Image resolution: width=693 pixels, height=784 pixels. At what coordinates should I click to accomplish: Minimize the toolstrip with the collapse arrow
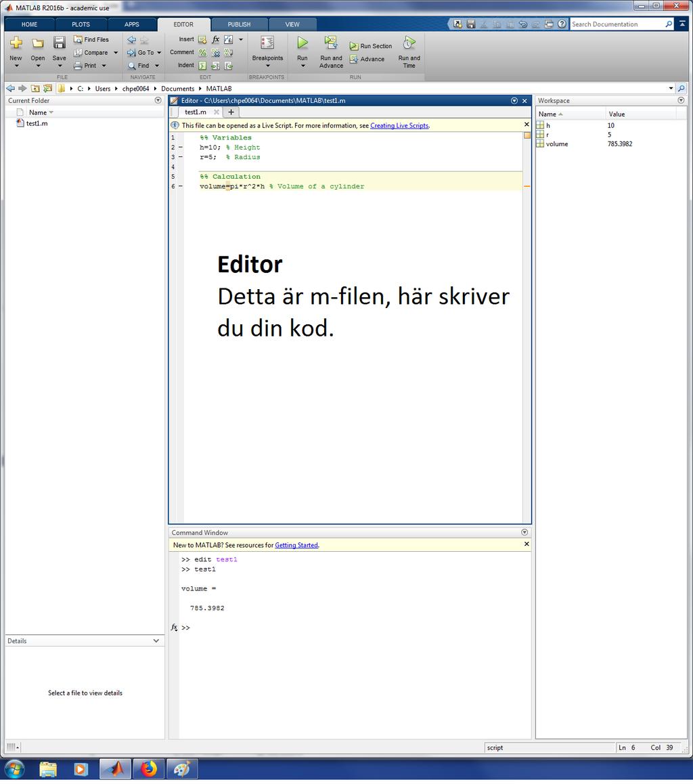[x=682, y=24]
